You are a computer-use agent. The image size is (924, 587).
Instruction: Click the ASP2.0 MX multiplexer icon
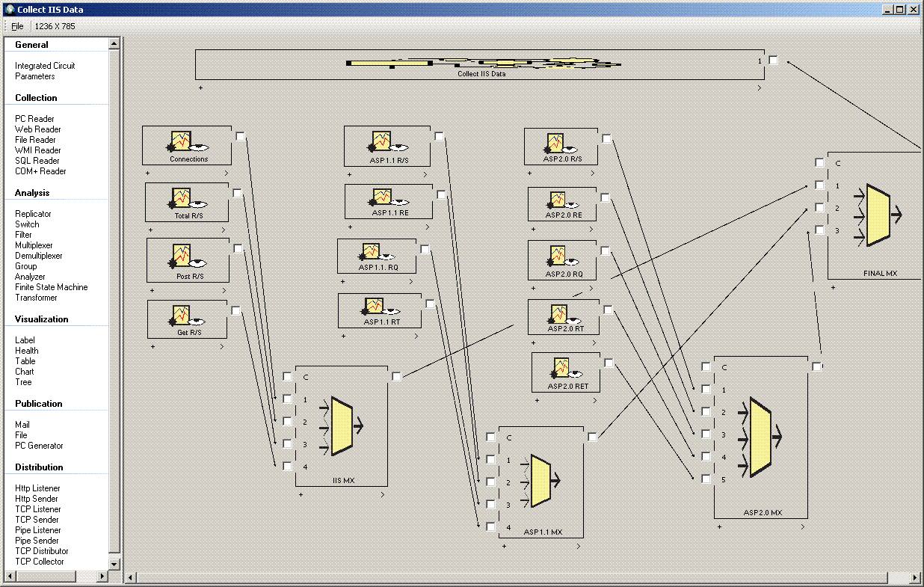click(760, 436)
